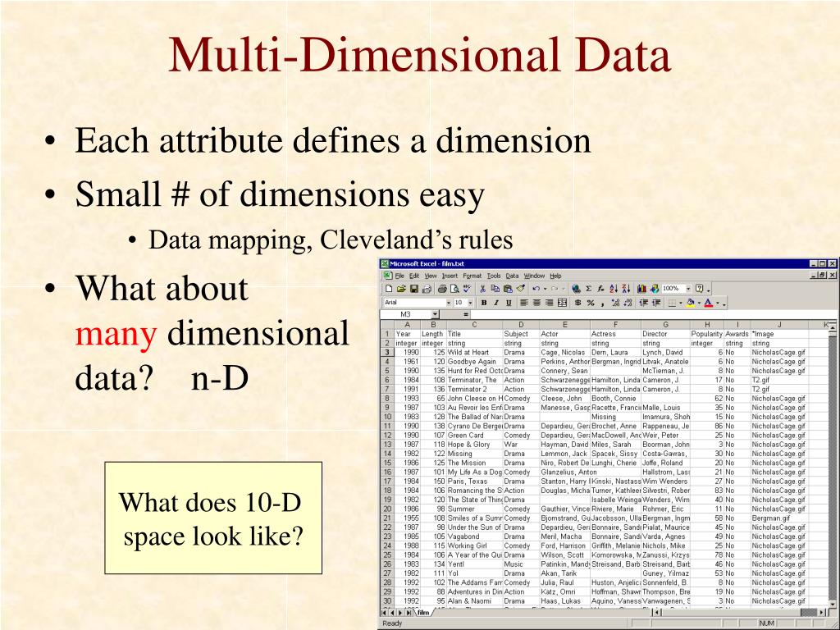Open a file with the Open folder icon
Screen dimensions: 840x630
[x=401, y=289]
